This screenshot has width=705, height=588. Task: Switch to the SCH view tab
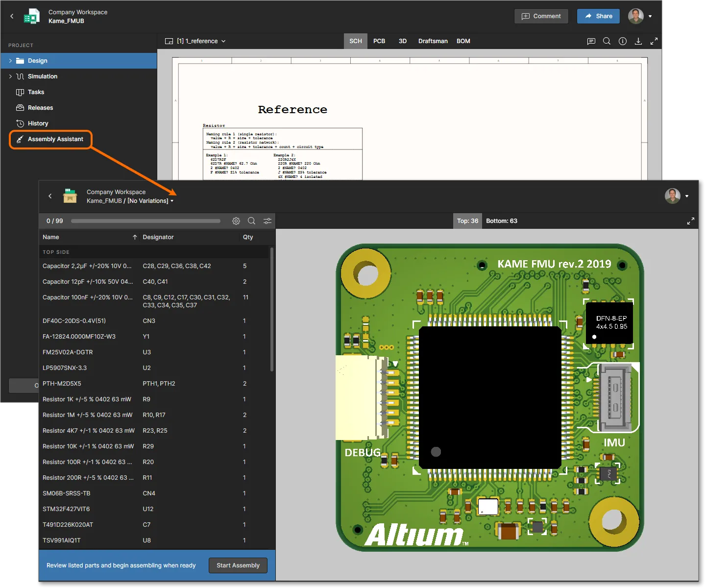pyautogui.click(x=356, y=41)
